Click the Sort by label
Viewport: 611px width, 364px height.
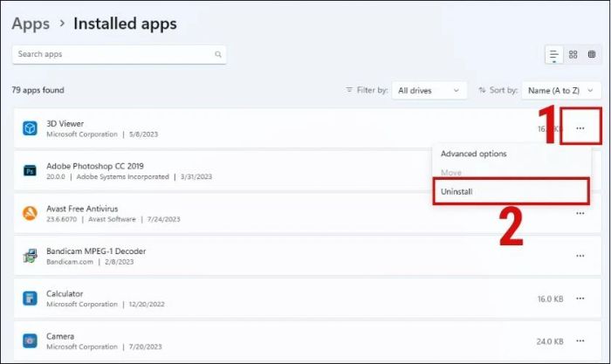(503, 90)
